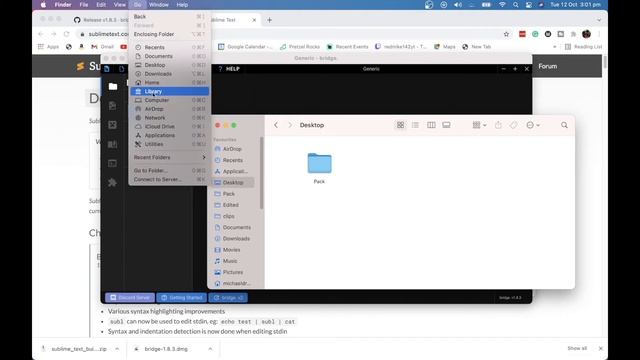Image resolution: width=640 pixels, height=360 pixels.
Task: Select Library in the Go menu
Action: click(169, 91)
